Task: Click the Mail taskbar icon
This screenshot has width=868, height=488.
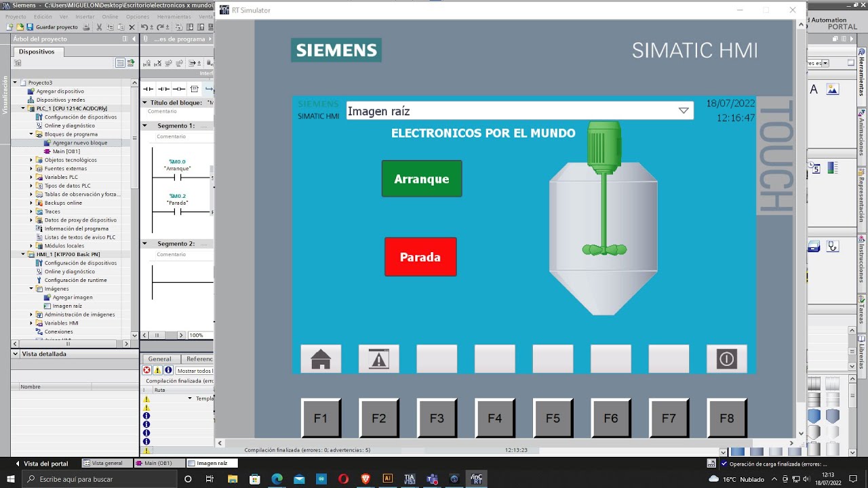Action: click(x=299, y=479)
